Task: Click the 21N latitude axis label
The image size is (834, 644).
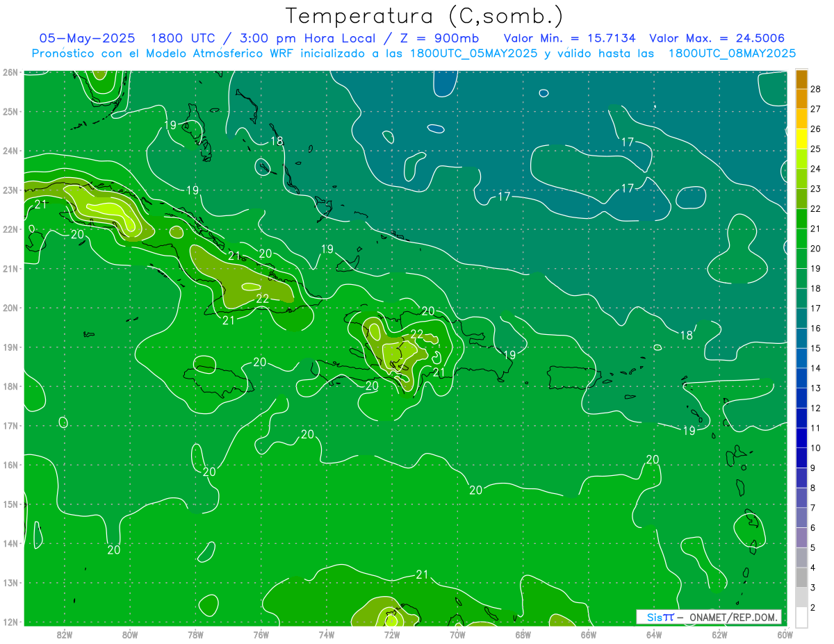Action: (x=10, y=268)
